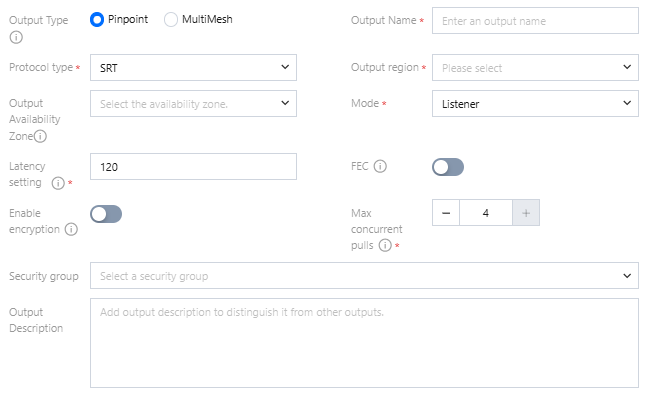Decrease max concurrent pulls with minus
The height and width of the screenshot is (403, 659).
click(x=446, y=213)
